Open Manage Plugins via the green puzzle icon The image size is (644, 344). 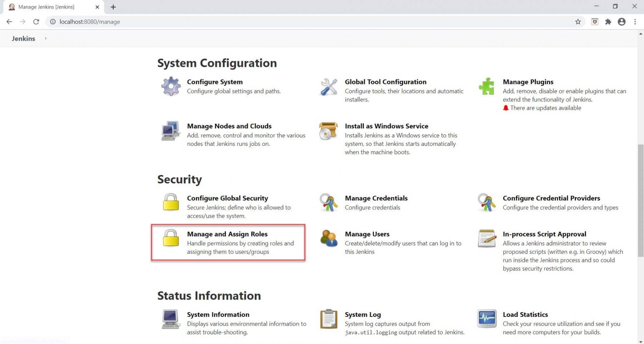(x=486, y=86)
